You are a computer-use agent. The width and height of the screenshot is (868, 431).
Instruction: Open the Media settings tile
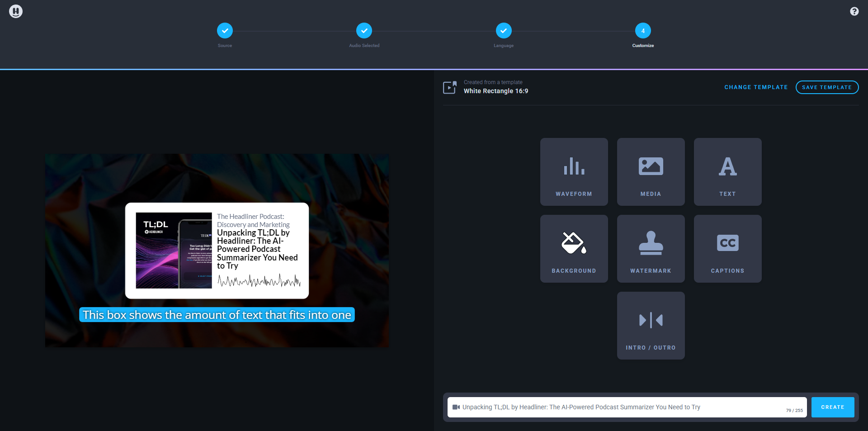pos(651,172)
